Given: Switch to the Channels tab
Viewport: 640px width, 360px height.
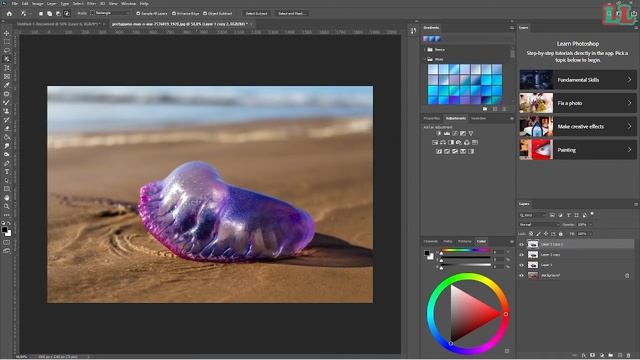Looking at the screenshot, I should [x=430, y=241].
